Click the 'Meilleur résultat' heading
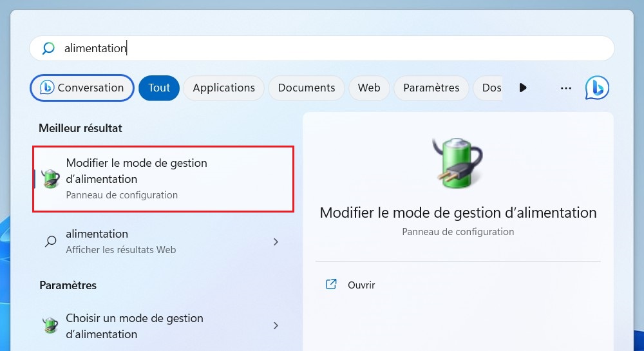This screenshot has width=644, height=351. 80,128
